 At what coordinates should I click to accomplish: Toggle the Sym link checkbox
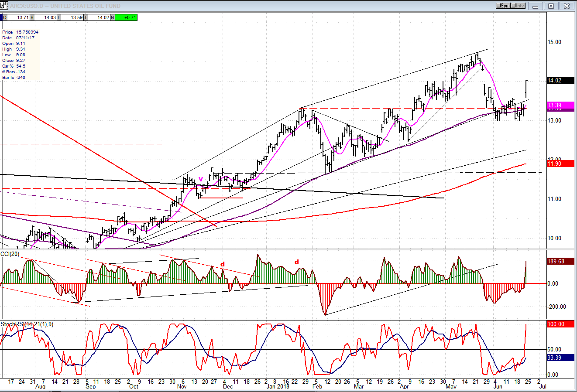(x=500, y=6)
